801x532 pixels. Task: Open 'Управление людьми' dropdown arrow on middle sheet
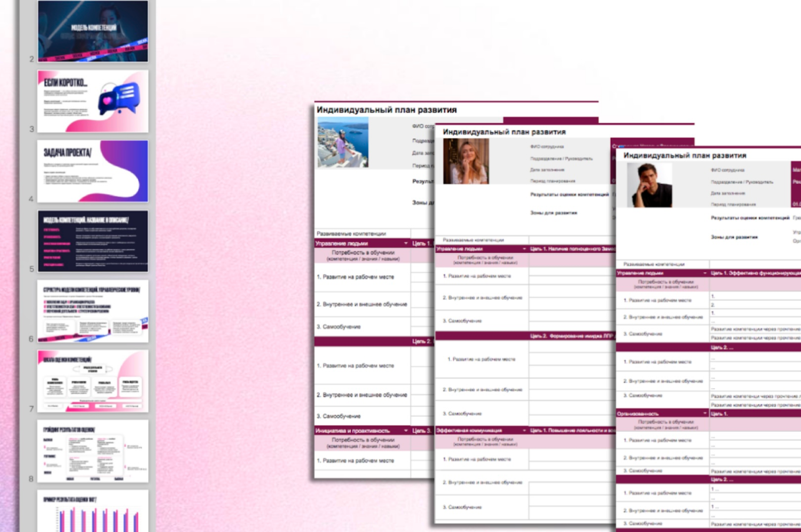[524, 249]
